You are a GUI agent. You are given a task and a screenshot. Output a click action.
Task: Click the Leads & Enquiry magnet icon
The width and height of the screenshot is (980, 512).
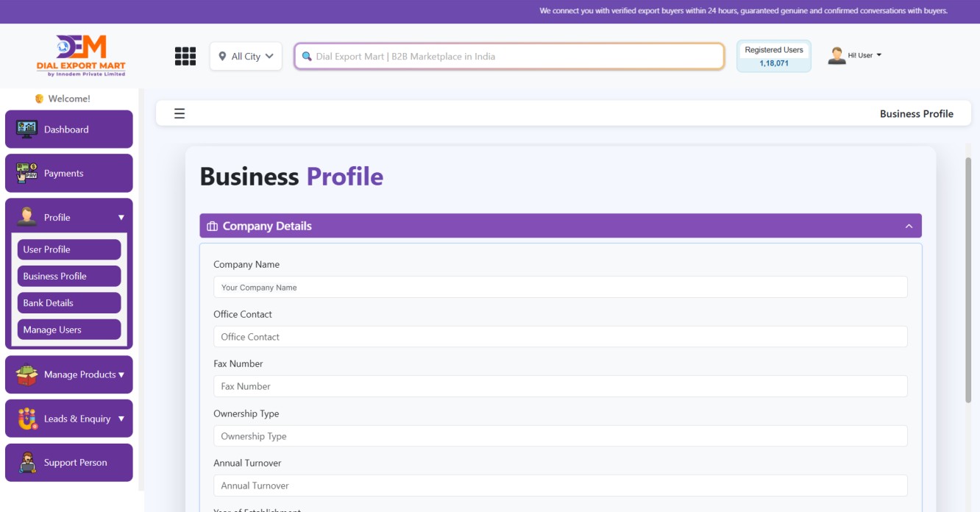tap(26, 419)
